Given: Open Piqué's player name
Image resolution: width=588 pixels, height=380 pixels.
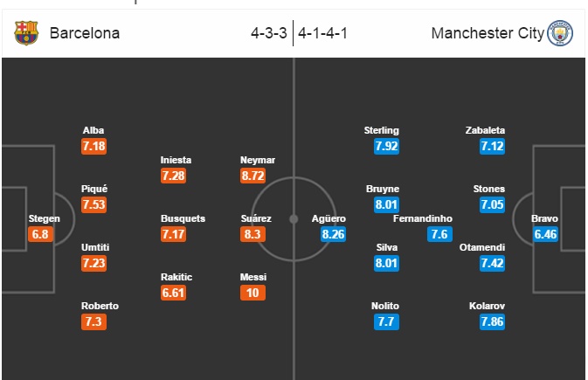Looking at the screenshot, I should (94, 189).
